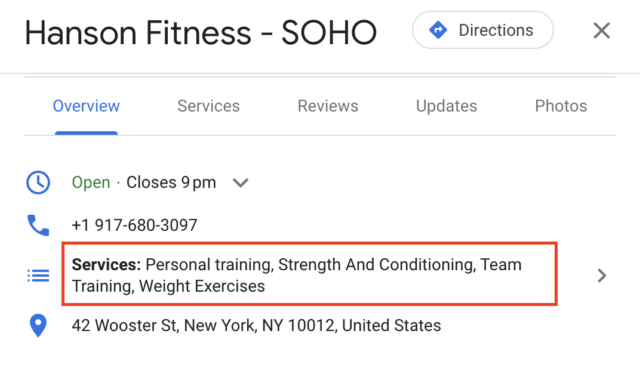This screenshot has height=371, width=640.
Task: Click the Directions button label
Action: (496, 30)
